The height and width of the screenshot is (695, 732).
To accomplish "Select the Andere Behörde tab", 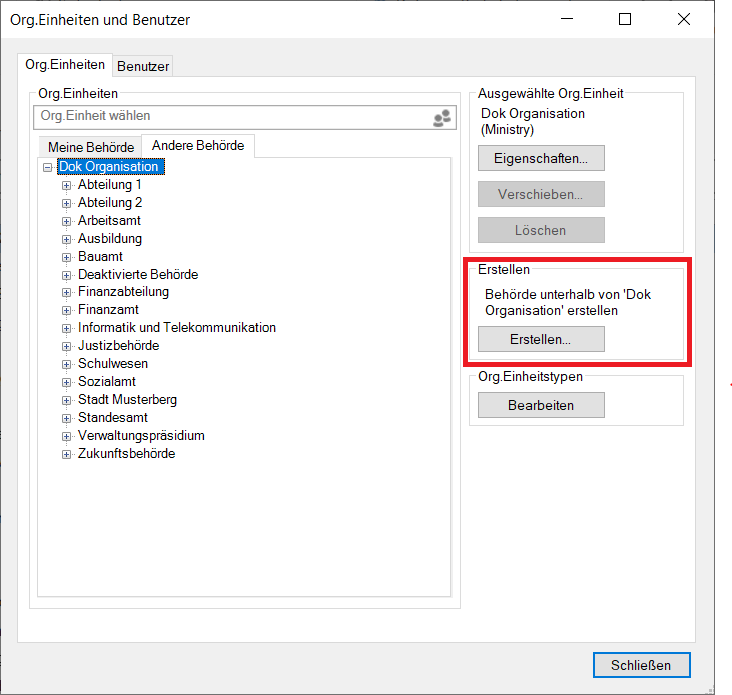I will pyautogui.click(x=198, y=146).
